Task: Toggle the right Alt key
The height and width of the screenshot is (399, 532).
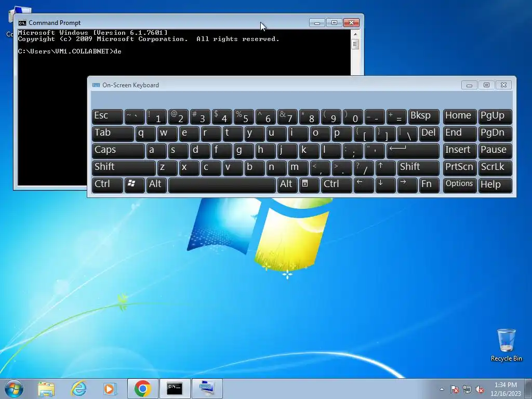Action: point(287,185)
